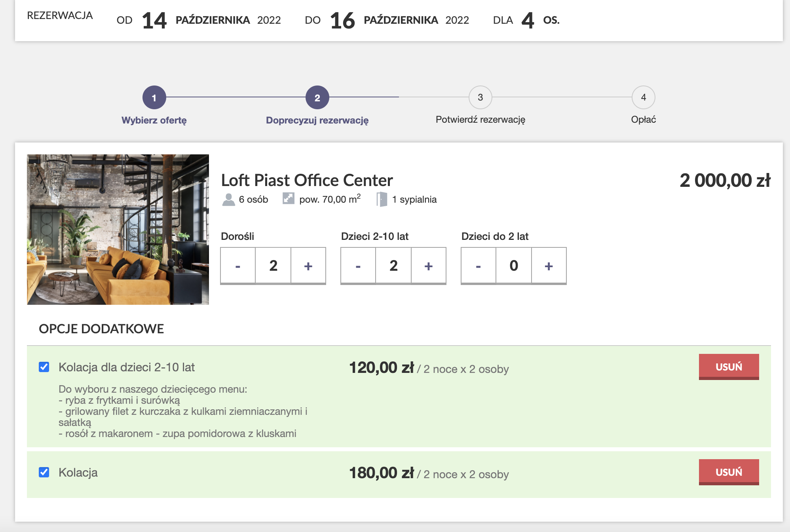This screenshot has height=532, width=790.
Task: Click USUŃ for the Kolacja option
Action: [x=728, y=472]
